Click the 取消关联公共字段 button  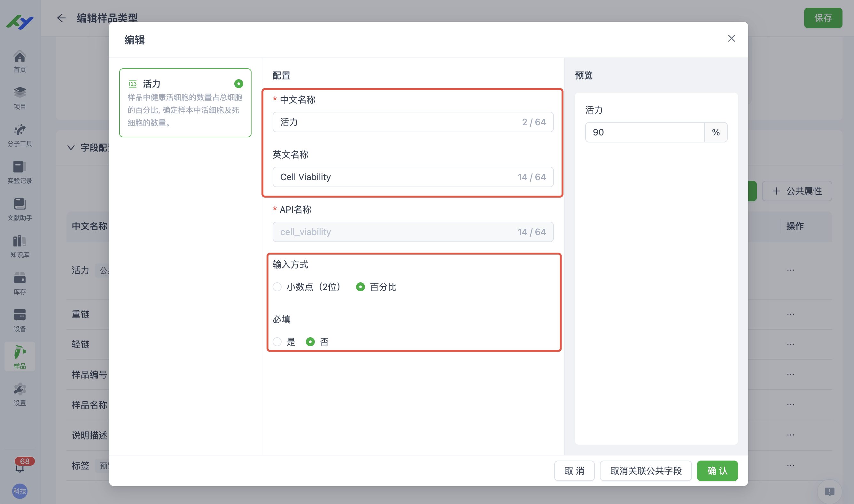click(x=646, y=471)
